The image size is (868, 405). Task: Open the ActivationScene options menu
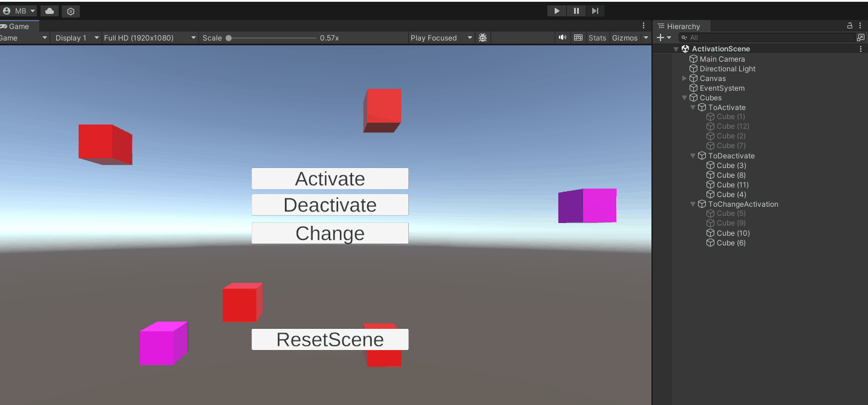[861, 49]
